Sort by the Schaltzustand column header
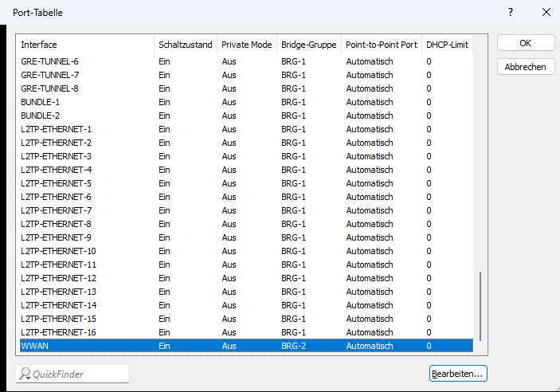The image size is (560, 392). point(186,45)
